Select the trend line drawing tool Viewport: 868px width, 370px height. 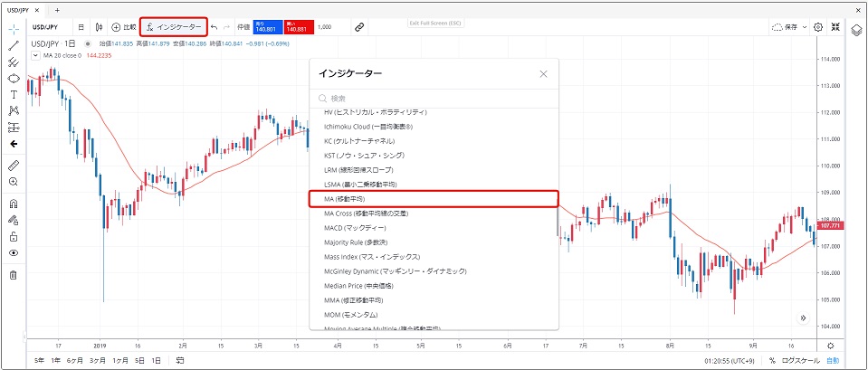coord(14,46)
